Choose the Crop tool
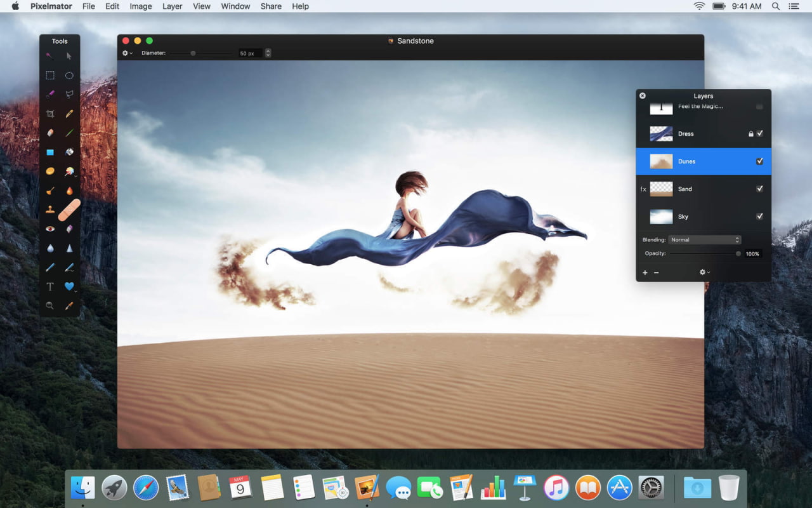 pyautogui.click(x=49, y=114)
